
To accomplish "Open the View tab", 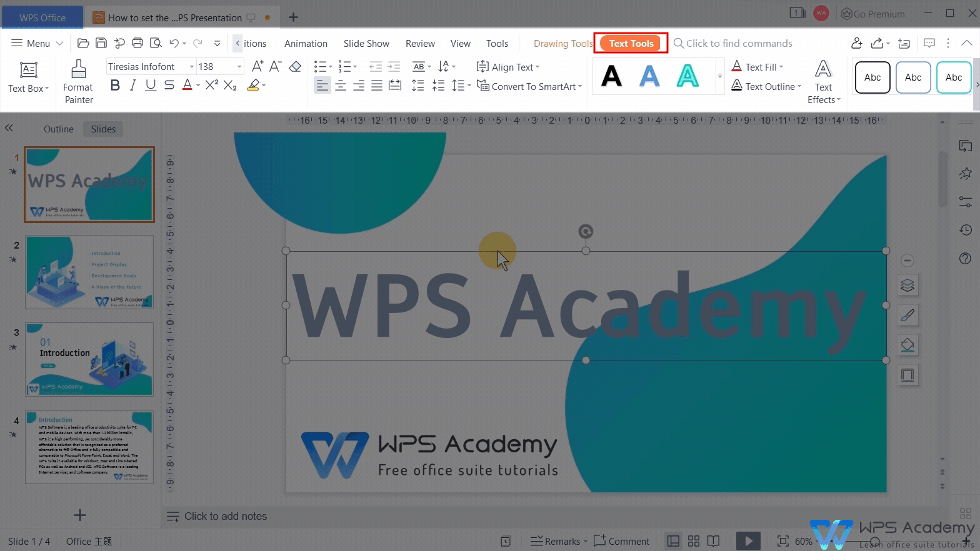I will [x=461, y=43].
